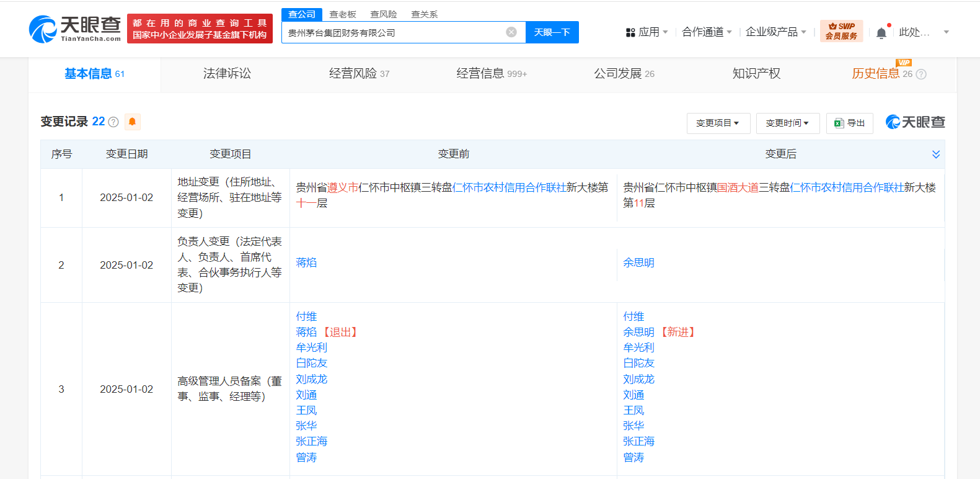Select the 地址变更 change item cell

[x=230, y=198]
